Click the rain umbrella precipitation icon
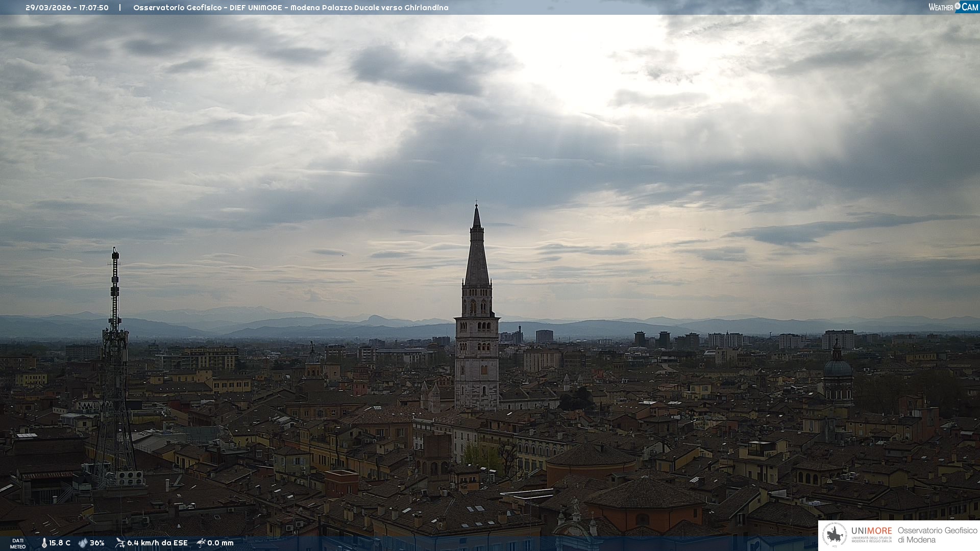 201,543
